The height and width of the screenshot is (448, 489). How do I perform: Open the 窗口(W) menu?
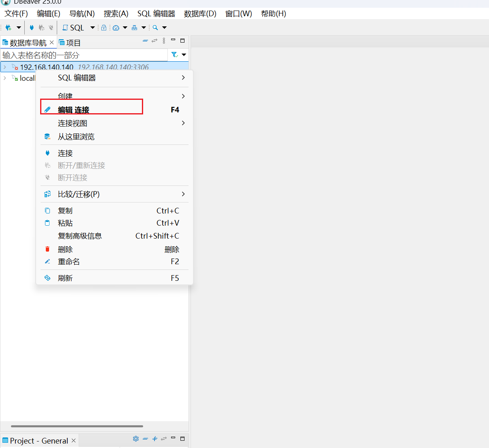point(239,14)
